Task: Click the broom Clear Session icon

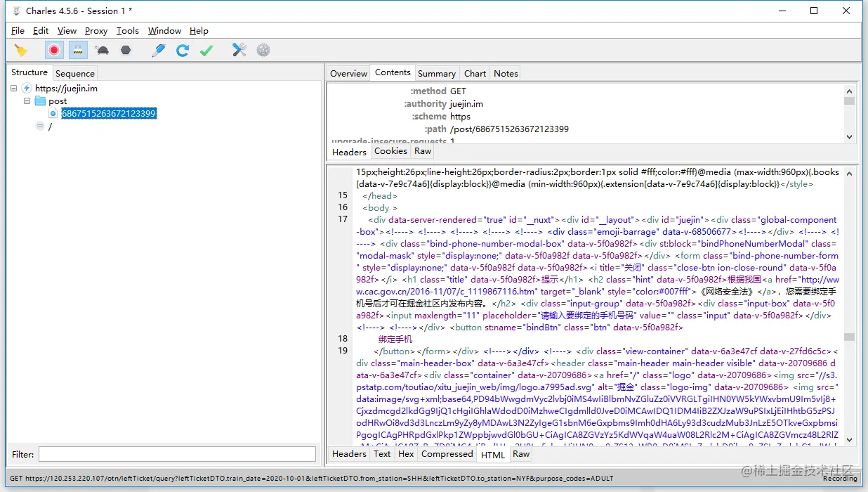Action: pos(21,50)
